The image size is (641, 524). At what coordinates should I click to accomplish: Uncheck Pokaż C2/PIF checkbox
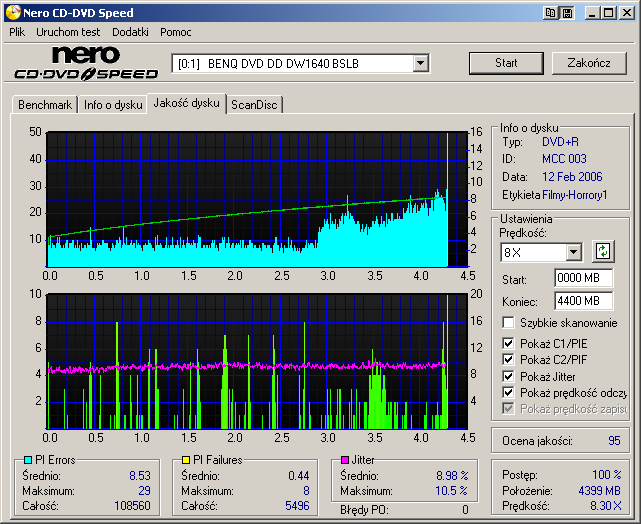[x=508, y=360]
